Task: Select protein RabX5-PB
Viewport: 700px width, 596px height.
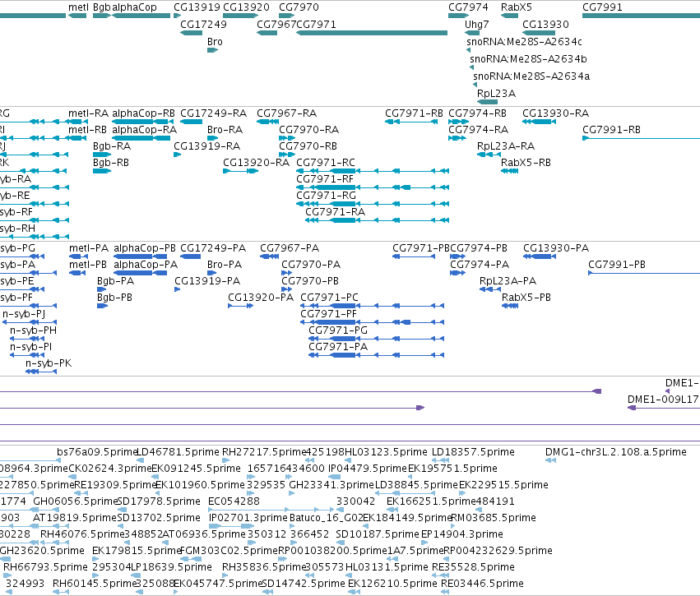Action: click(x=526, y=298)
